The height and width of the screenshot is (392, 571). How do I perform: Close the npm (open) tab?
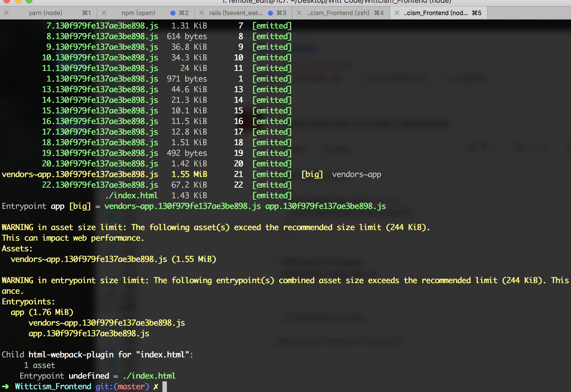coord(104,13)
